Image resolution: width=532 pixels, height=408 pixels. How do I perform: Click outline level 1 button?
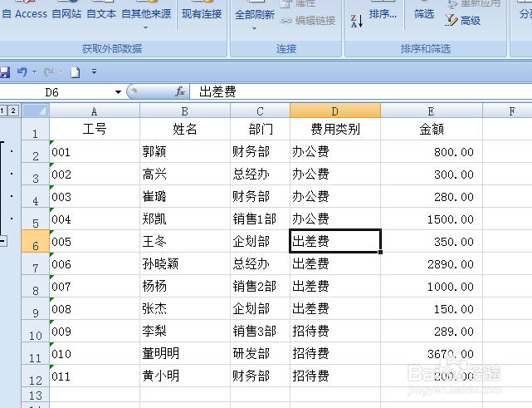point(3,111)
